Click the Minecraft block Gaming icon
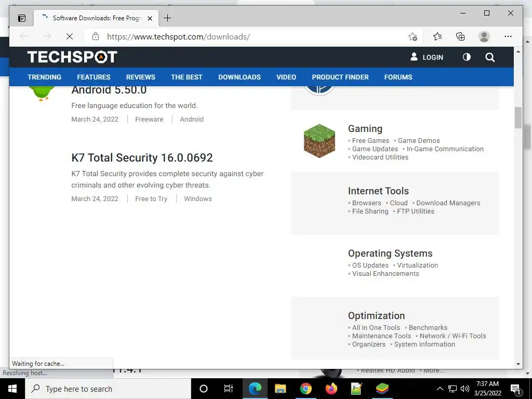This screenshot has width=532, height=399. coord(320,141)
